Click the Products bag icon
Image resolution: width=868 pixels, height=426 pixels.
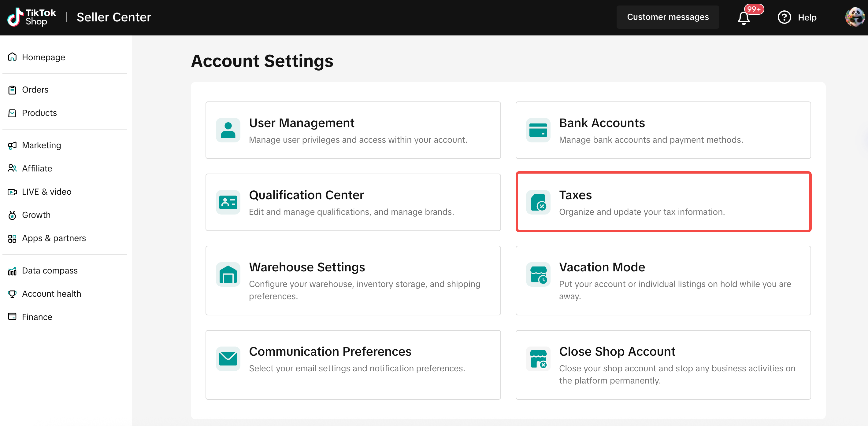coord(12,113)
